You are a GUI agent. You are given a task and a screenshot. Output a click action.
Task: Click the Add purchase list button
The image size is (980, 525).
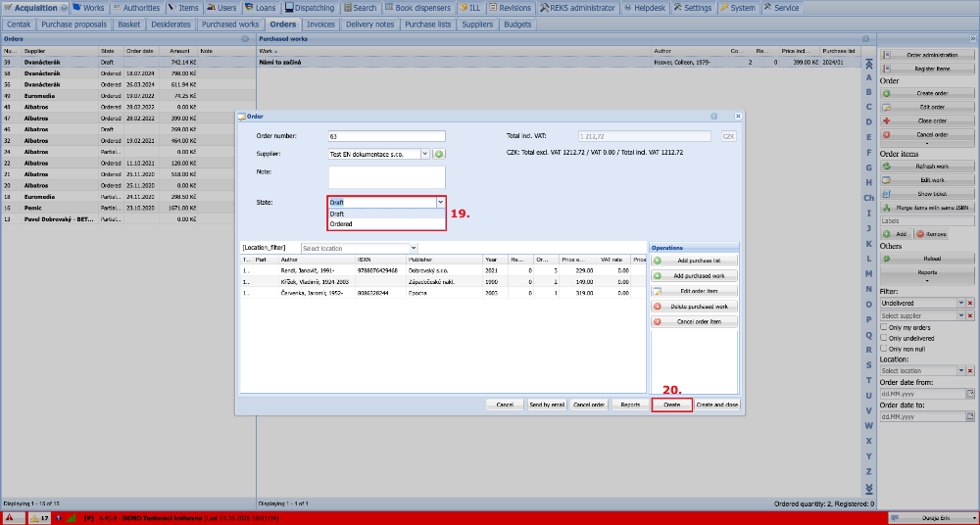pos(695,260)
